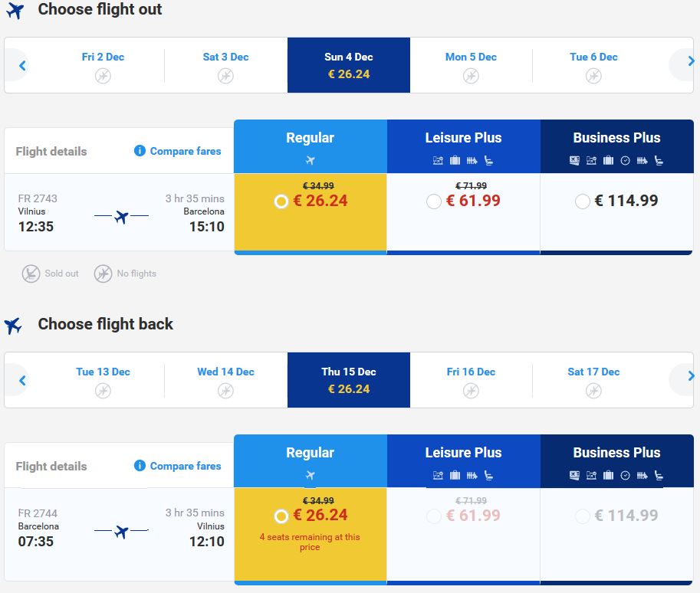Open return Compare fares link
This screenshot has height=593, width=700.
coord(186,467)
